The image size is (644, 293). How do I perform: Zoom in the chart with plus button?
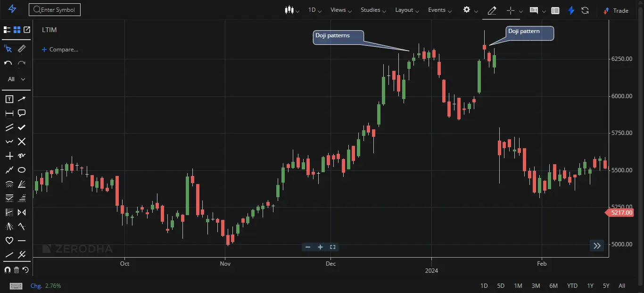point(320,247)
